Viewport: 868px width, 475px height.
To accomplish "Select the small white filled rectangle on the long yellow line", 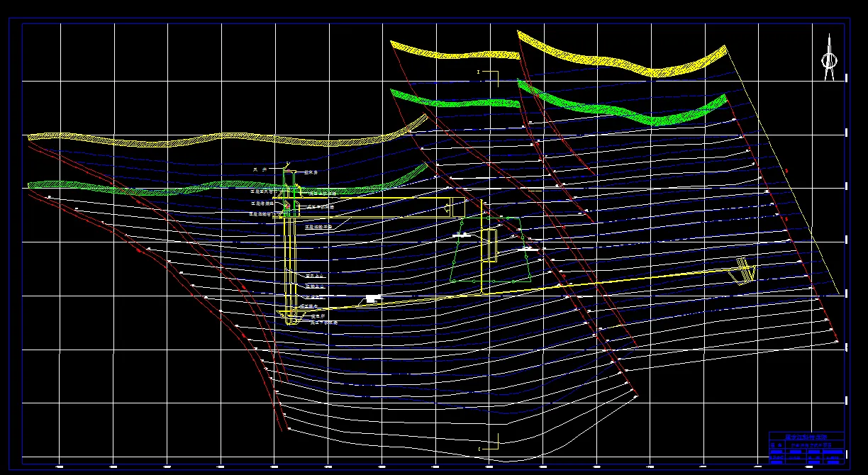I will tap(373, 299).
